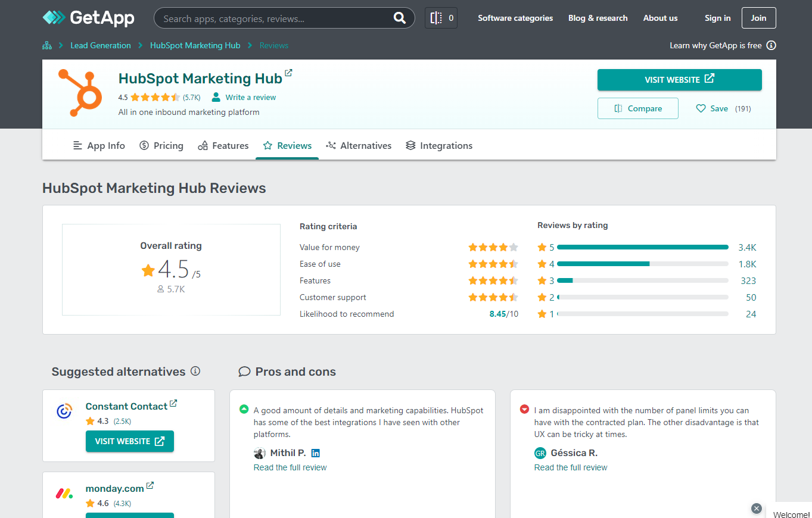Go to Lead Generation breadcrumb
This screenshot has height=518, width=812.
pos(101,45)
